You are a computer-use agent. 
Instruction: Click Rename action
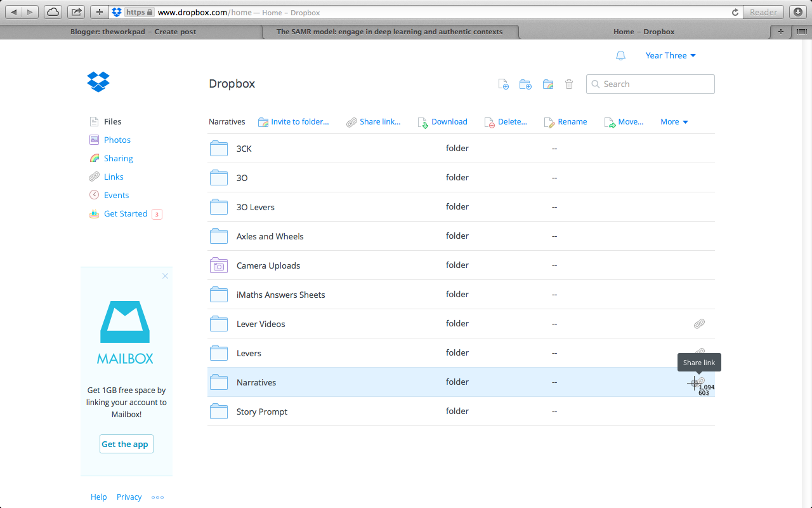point(566,122)
